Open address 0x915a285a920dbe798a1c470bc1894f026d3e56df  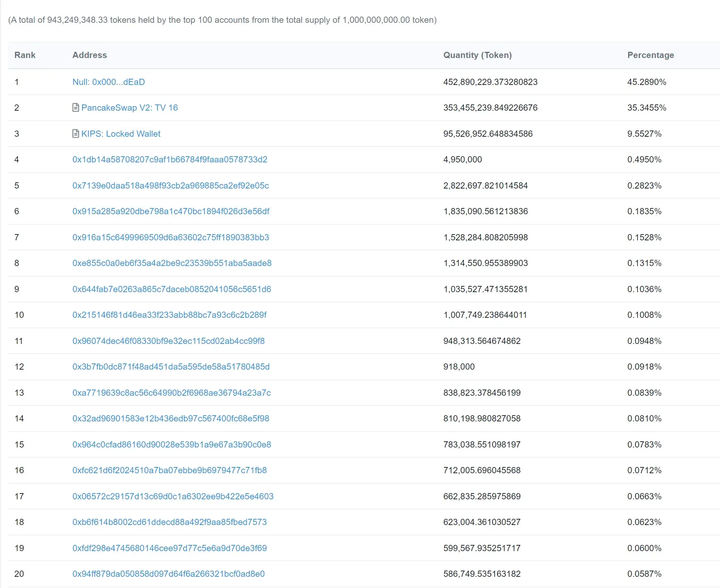click(171, 211)
